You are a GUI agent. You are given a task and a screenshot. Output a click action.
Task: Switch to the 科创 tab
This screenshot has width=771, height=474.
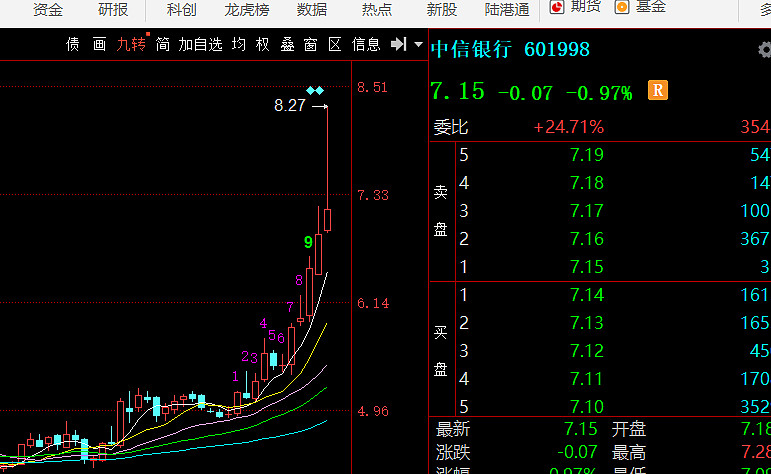181,9
